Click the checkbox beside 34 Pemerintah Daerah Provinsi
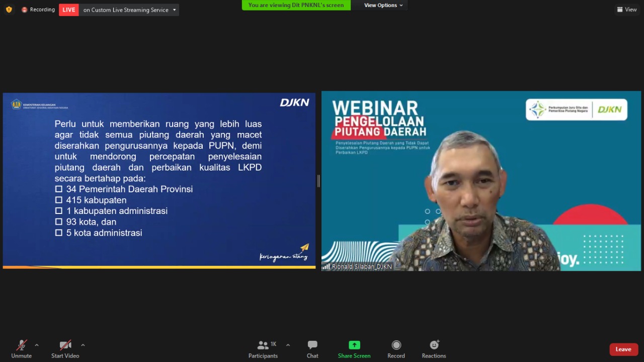This screenshot has width=644, height=362. 59,189
